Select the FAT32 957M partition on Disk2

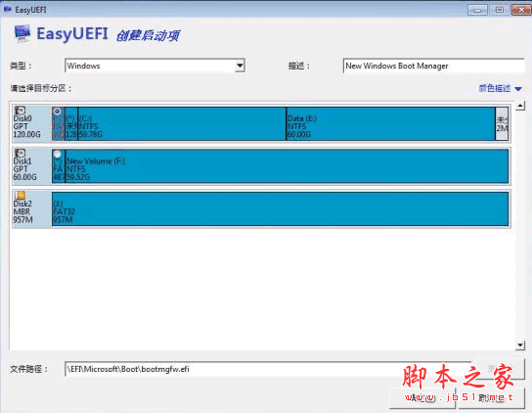point(281,208)
